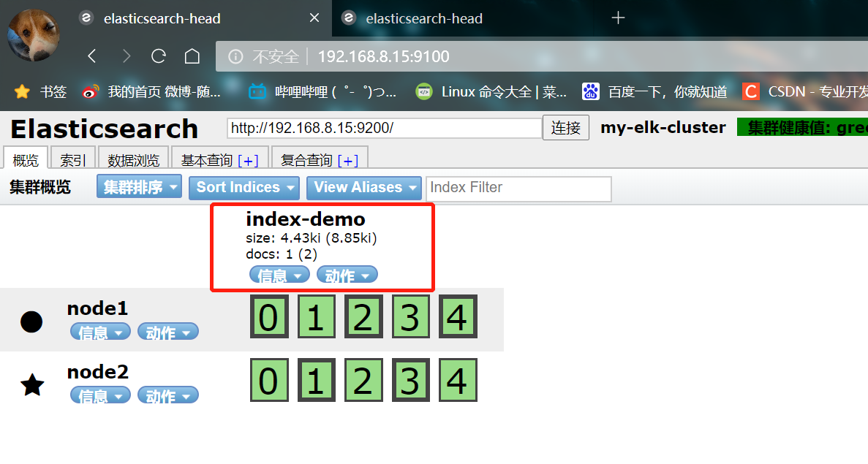Click the site security info icon
The width and height of the screenshot is (868, 464).
click(x=235, y=56)
